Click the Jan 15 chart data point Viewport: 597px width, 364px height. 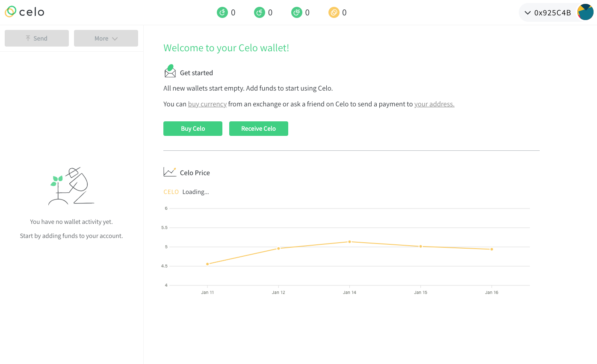click(x=421, y=246)
